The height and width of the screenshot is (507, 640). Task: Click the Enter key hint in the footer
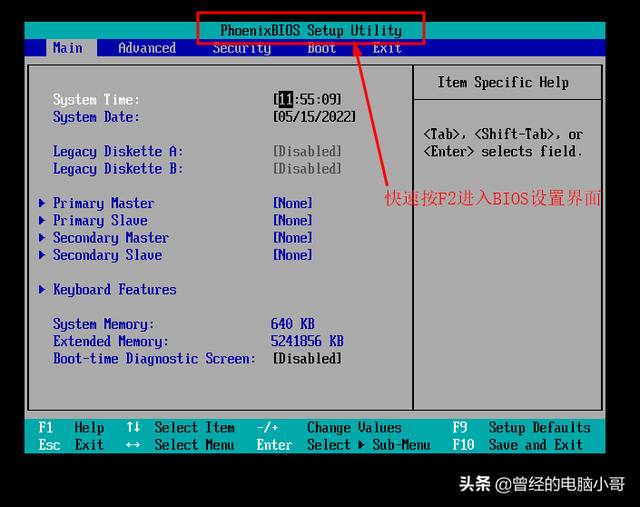tap(274, 445)
